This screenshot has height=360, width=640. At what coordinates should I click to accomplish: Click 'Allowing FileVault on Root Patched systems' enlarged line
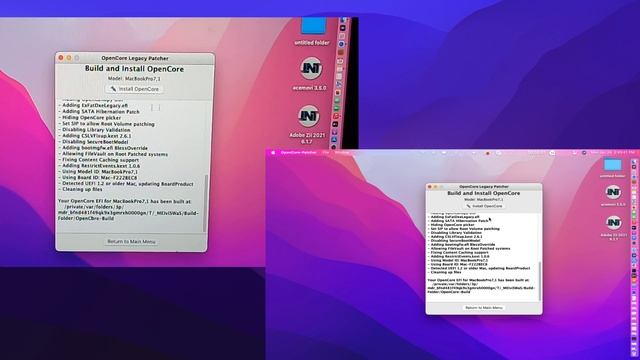[113, 154]
